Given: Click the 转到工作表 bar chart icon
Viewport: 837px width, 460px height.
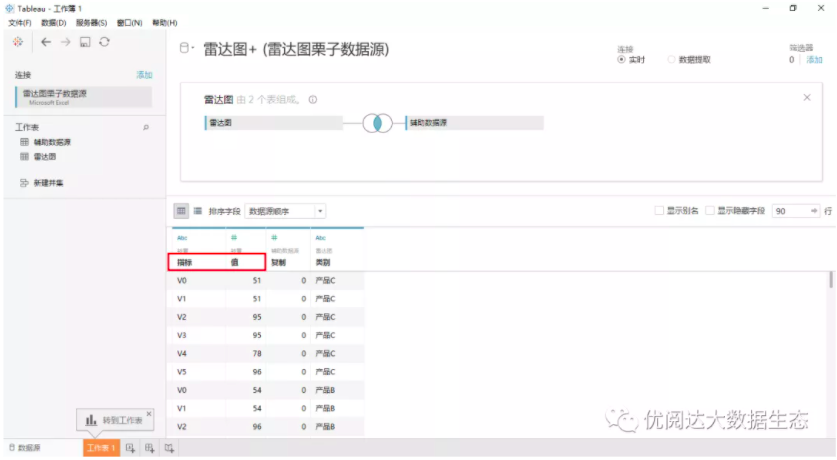Looking at the screenshot, I should [91, 421].
